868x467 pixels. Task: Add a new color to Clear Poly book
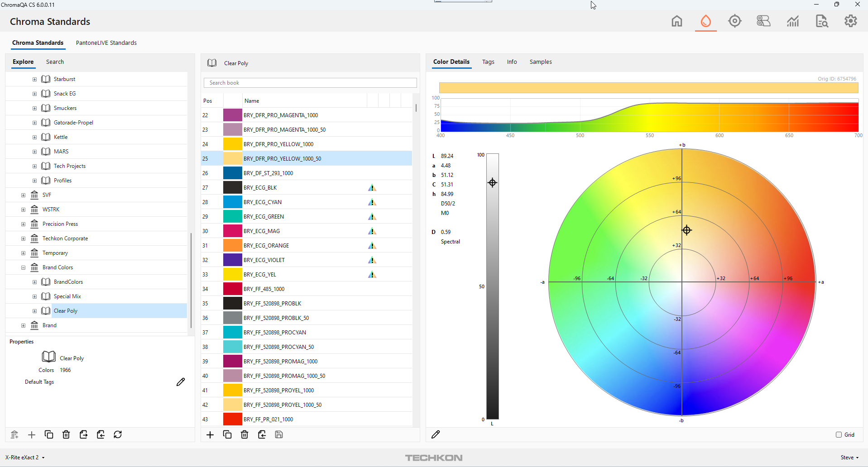tap(210, 434)
